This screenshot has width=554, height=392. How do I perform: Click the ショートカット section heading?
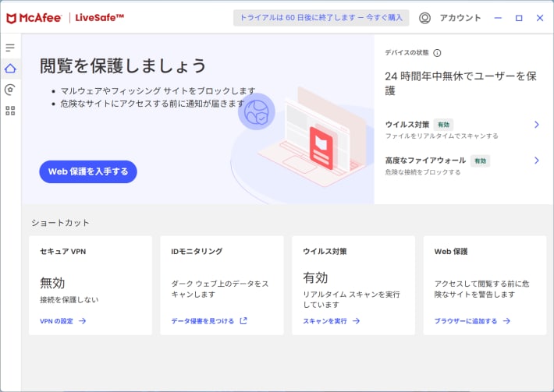pyautogui.click(x=60, y=223)
